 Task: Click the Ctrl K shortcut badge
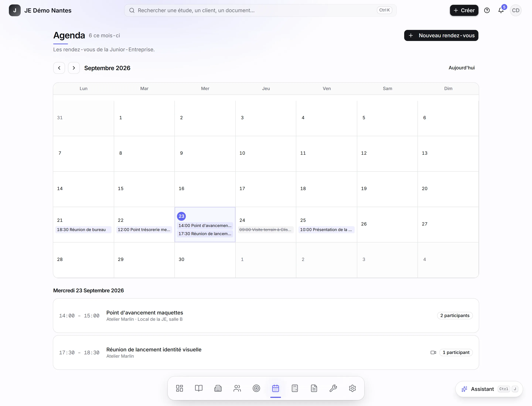384,10
